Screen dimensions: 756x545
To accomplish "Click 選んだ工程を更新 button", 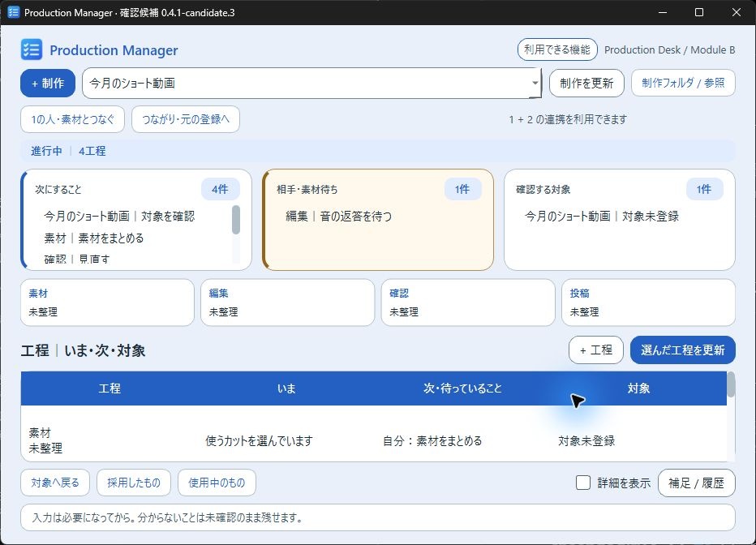I will pyautogui.click(x=683, y=350).
